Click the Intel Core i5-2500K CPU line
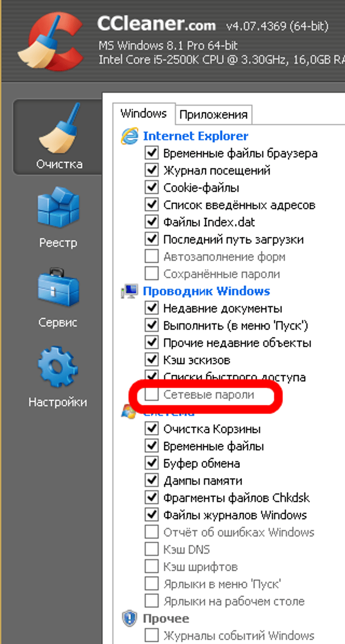 click(222, 59)
